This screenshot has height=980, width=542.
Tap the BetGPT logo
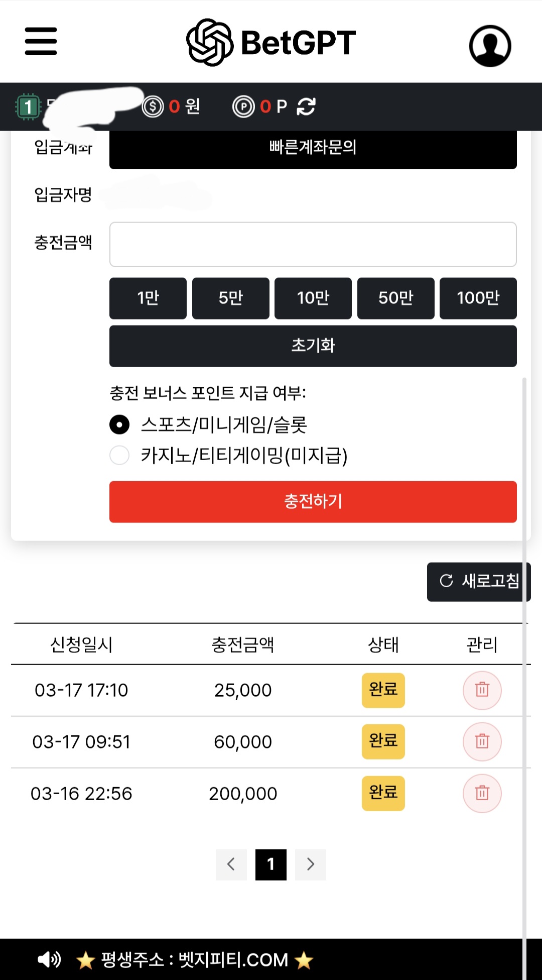271,43
